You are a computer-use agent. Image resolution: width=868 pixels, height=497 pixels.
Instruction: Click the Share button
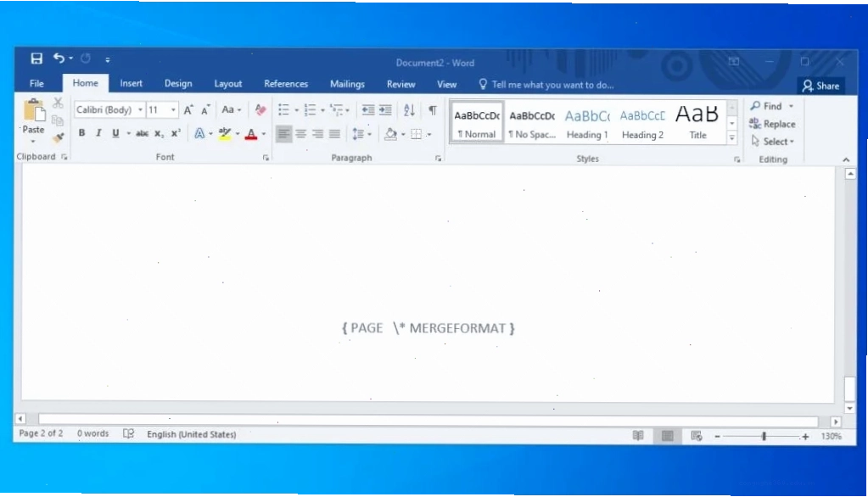point(821,86)
